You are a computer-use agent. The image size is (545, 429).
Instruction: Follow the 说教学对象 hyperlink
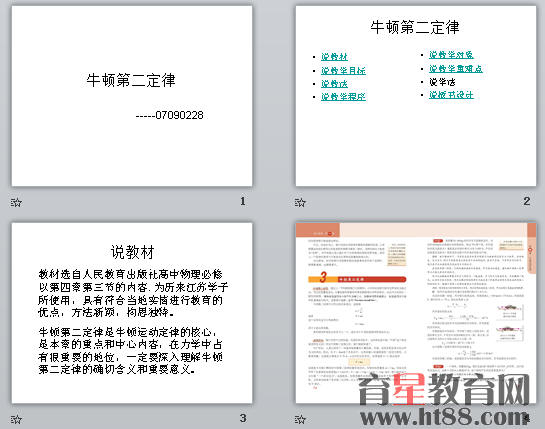(451, 55)
